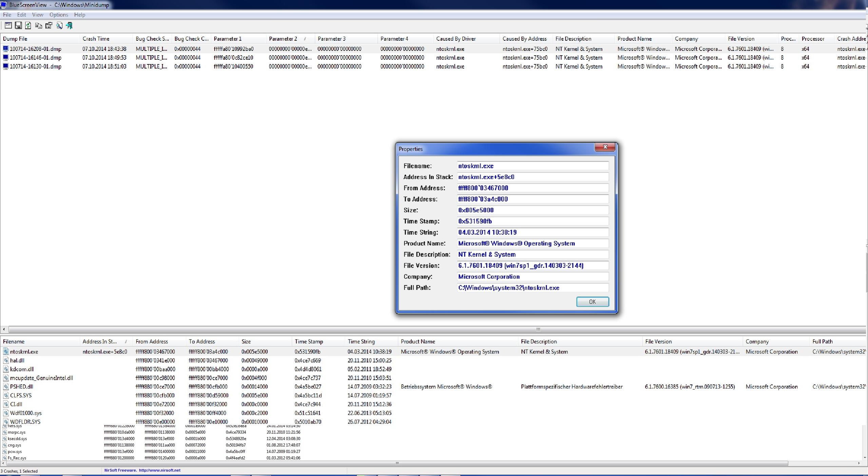Click the Find magnifier toolbar icon
868x476 pixels.
[x=59, y=25]
